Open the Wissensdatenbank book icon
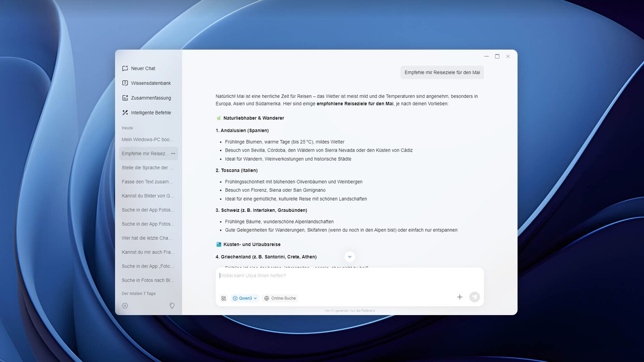 (x=125, y=83)
